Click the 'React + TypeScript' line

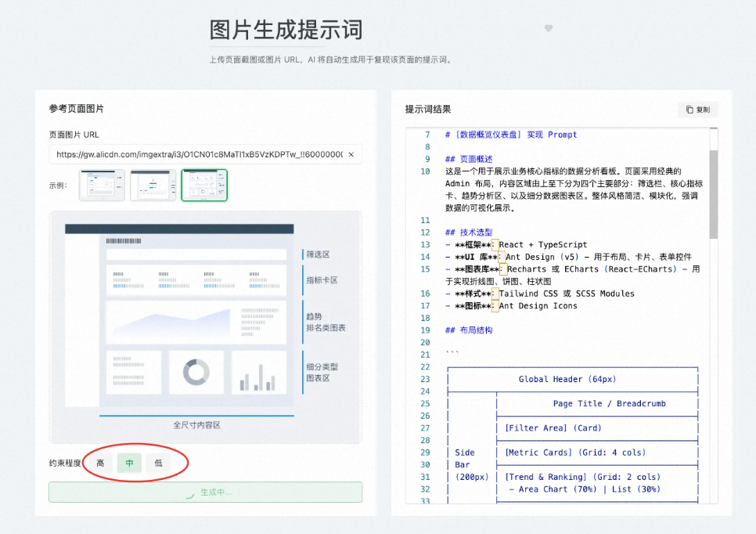[x=516, y=244]
